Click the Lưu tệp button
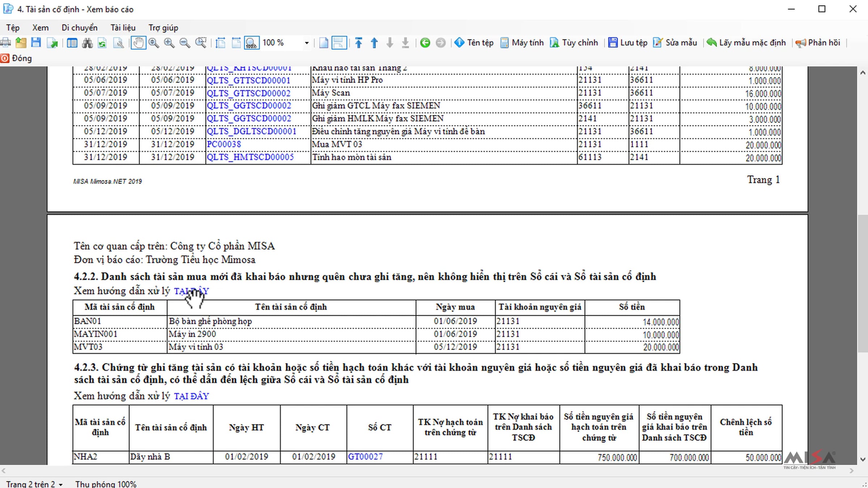868x488 pixels. click(x=627, y=43)
